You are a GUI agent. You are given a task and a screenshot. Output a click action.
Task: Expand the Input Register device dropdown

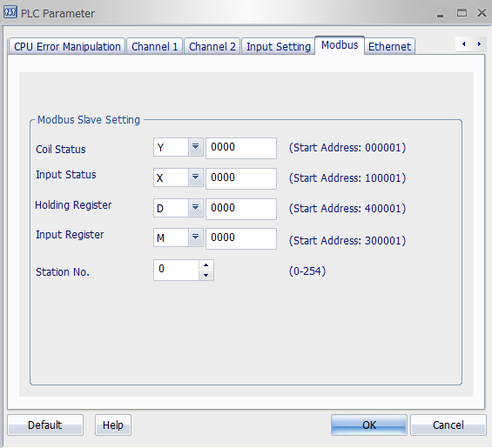(x=195, y=237)
